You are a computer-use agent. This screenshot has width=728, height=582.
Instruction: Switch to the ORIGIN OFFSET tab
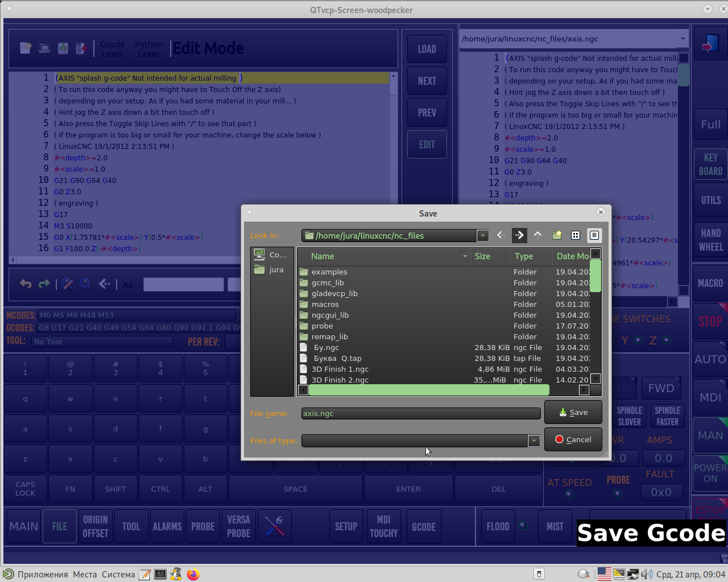(96, 526)
